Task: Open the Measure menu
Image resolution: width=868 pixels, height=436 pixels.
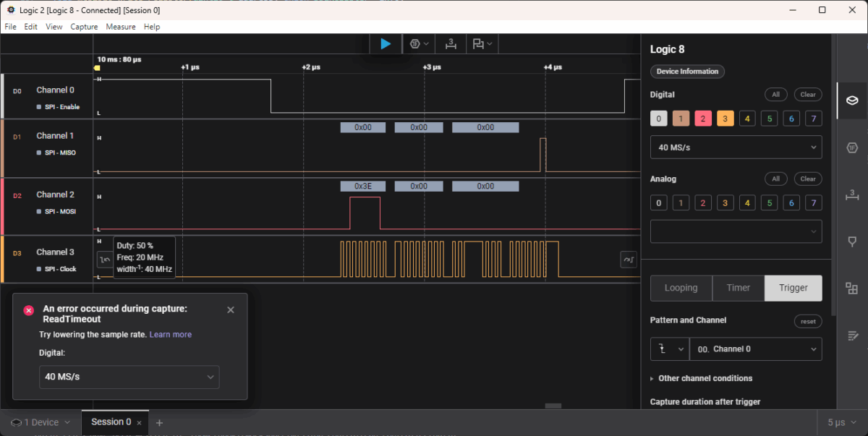Action: [121, 27]
